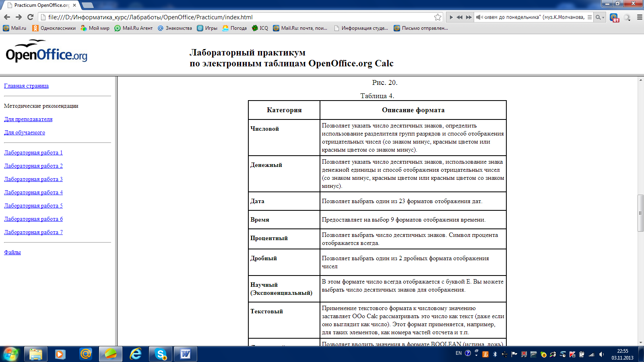This screenshot has height=362, width=644.
Task: Open Лабораторная работа 6
Action: (x=33, y=219)
